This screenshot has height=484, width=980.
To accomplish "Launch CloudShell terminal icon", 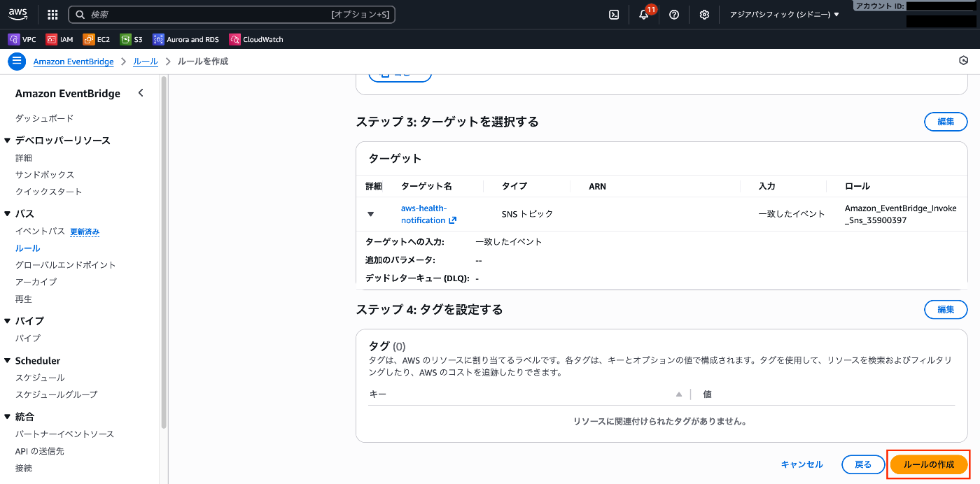I will [x=614, y=15].
